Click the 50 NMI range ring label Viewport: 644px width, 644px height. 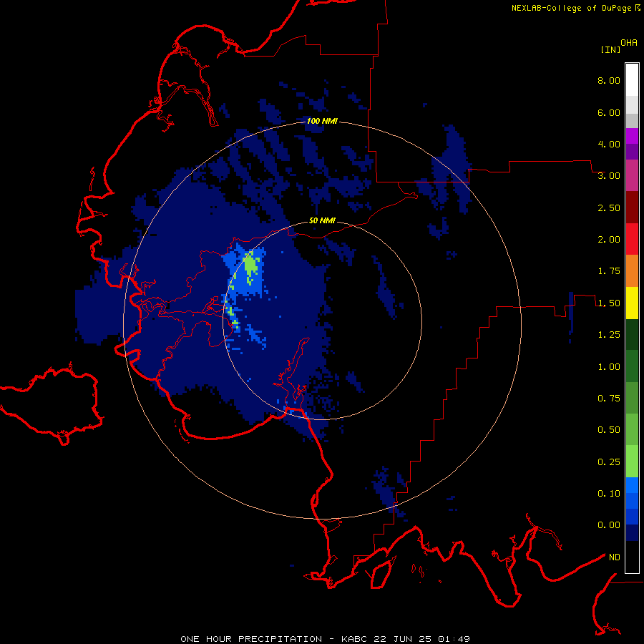click(322, 221)
